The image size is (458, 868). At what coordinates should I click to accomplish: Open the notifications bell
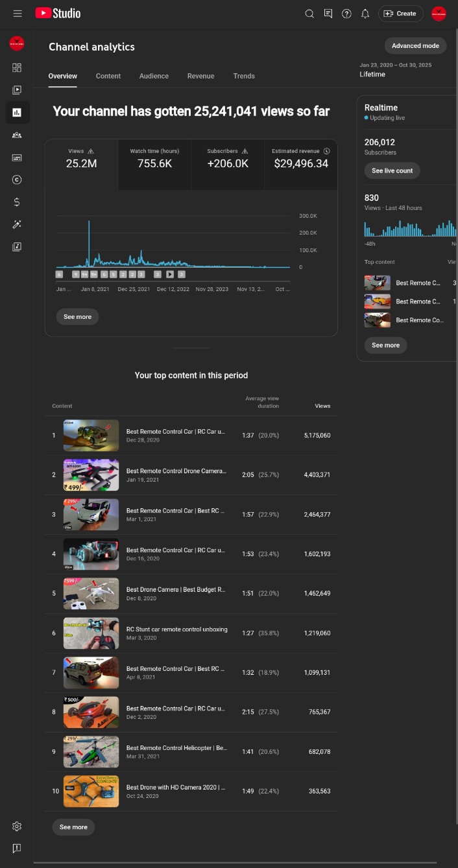(365, 14)
